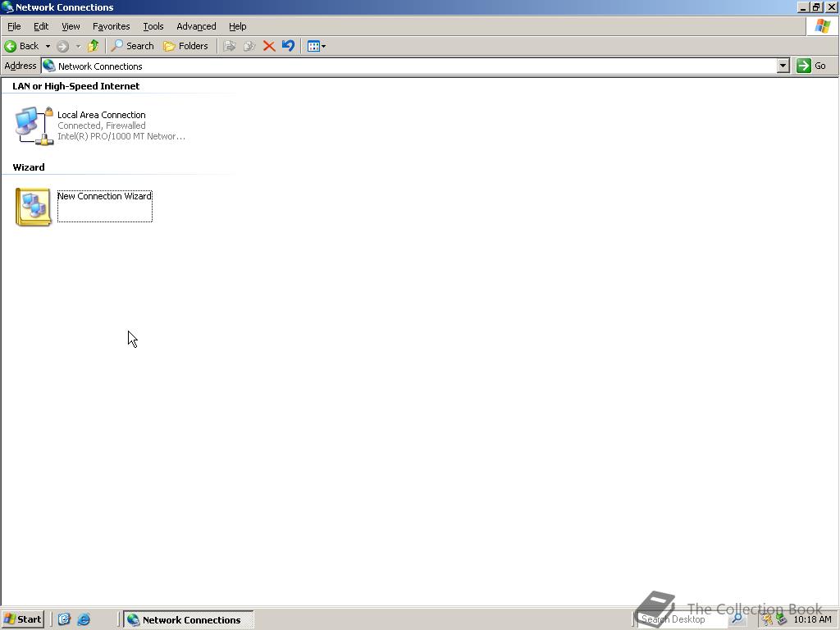
Task: Open the Edit menu
Action: coord(41,26)
